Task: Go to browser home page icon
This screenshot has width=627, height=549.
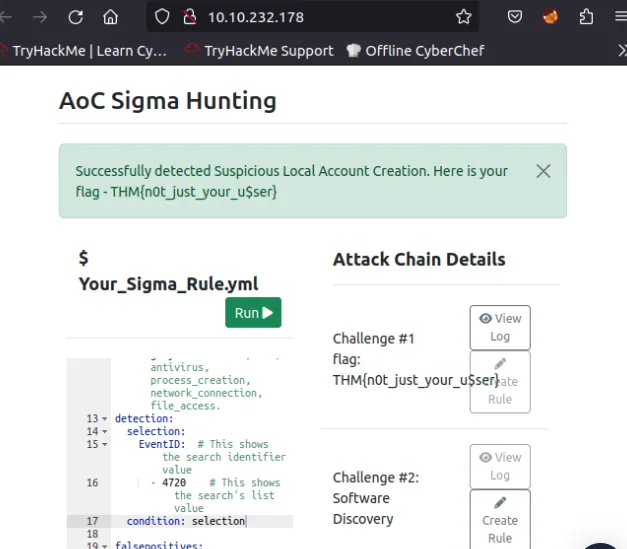Action: coord(110,17)
